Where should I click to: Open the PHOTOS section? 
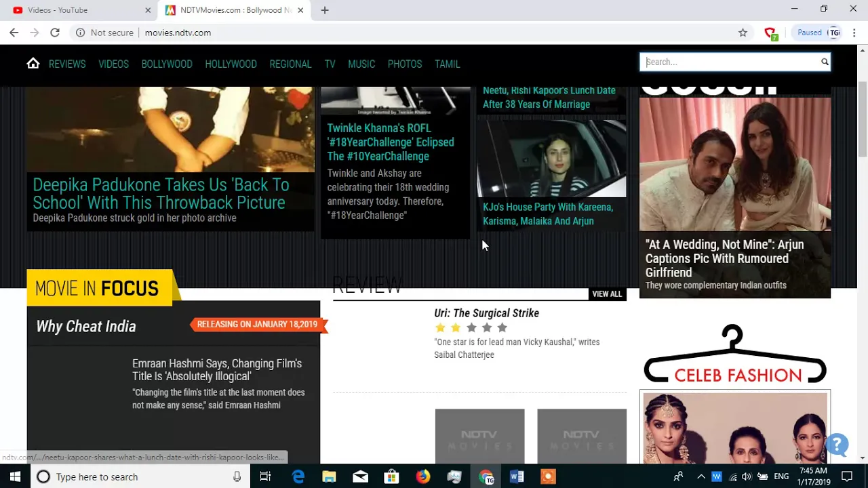(x=405, y=64)
